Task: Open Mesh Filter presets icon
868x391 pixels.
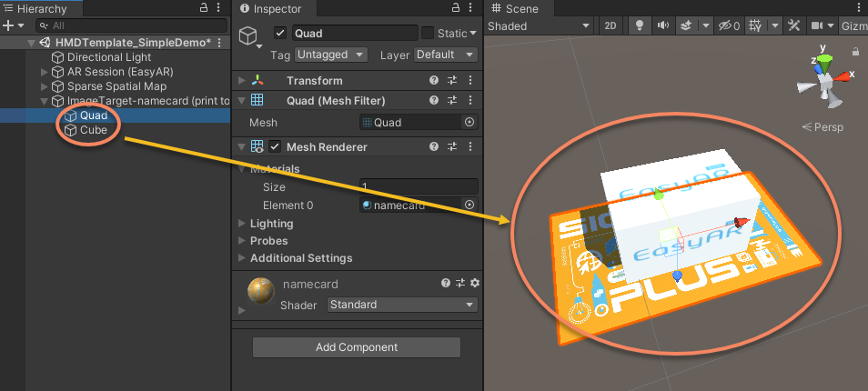Action: tap(452, 101)
